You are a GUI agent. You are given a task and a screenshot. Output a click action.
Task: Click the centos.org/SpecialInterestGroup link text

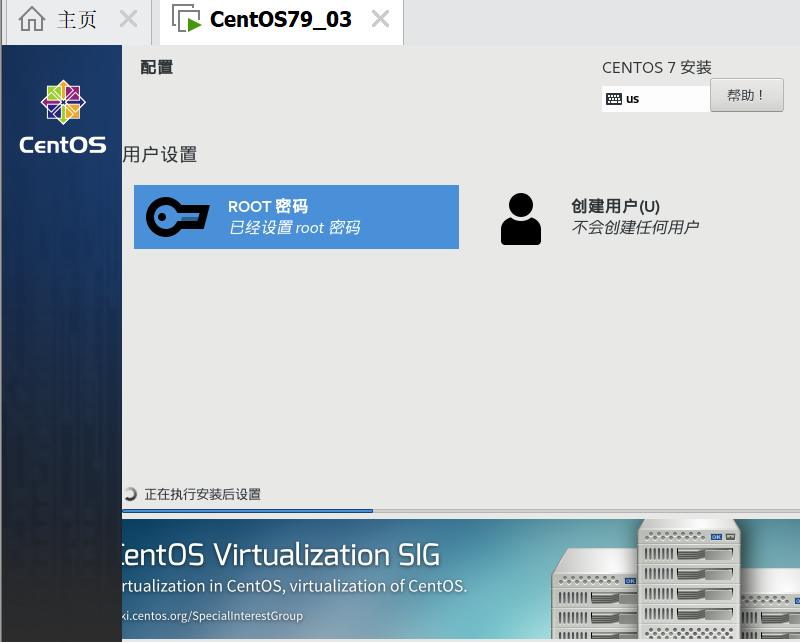tap(213, 615)
